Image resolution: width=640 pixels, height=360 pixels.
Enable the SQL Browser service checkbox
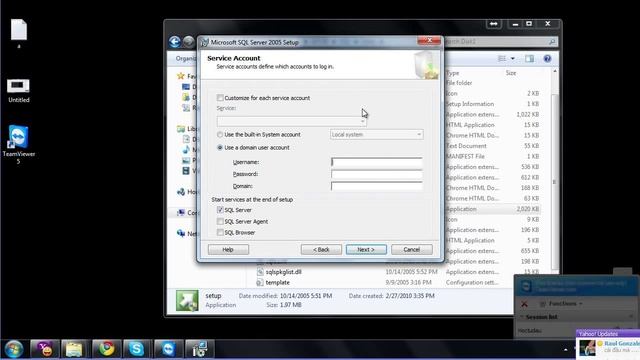coord(220,233)
